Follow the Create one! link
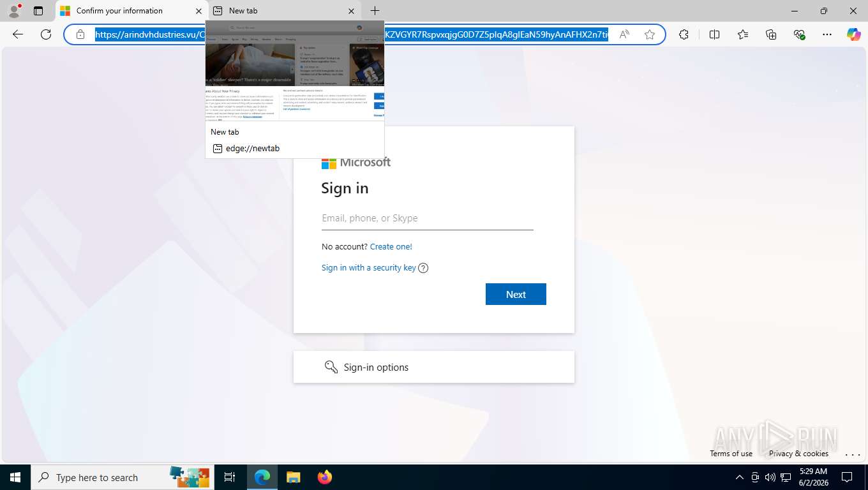The height and width of the screenshot is (490, 868). click(x=391, y=246)
